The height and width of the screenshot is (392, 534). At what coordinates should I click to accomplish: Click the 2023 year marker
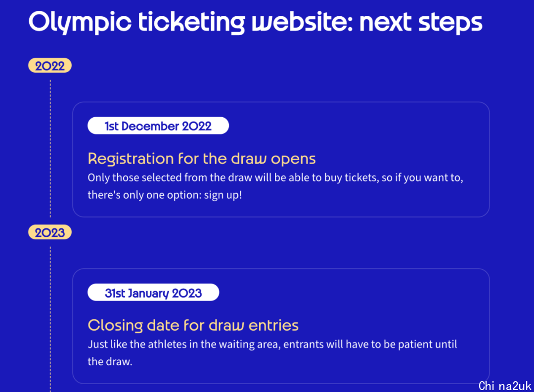coord(50,232)
